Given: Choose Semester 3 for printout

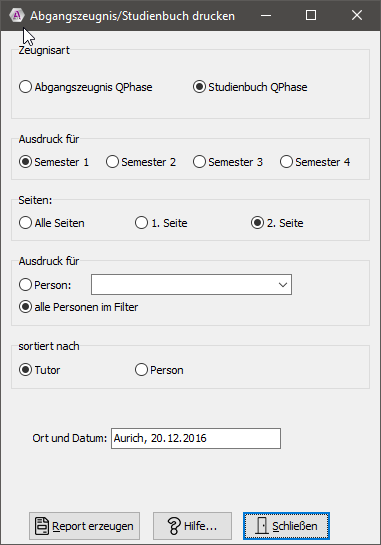Looking at the screenshot, I should pos(228,162).
